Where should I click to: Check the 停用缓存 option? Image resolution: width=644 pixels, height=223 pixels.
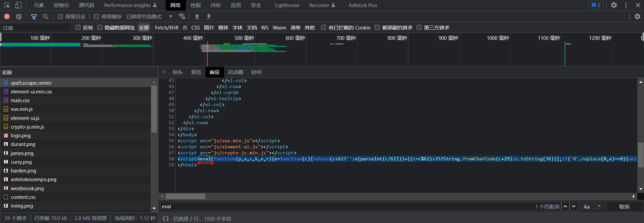97,16
